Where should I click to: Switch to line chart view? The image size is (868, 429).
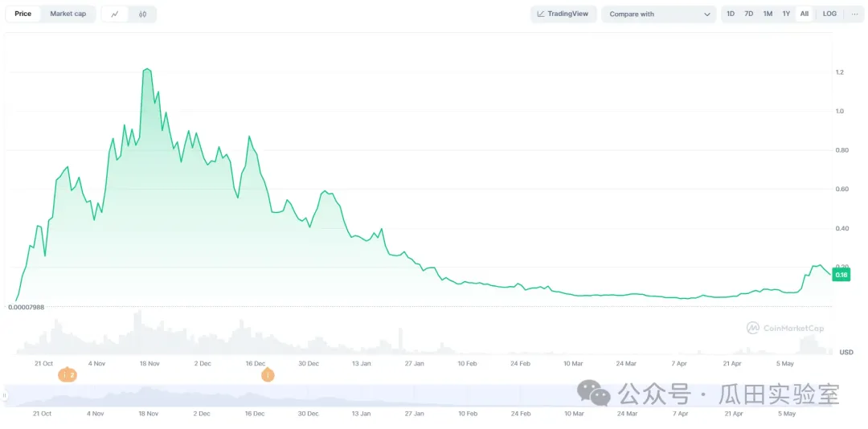[x=115, y=14]
